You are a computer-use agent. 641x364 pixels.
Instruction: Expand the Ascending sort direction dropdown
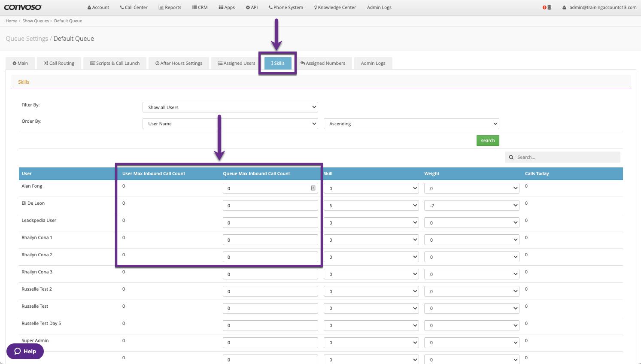coord(411,124)
